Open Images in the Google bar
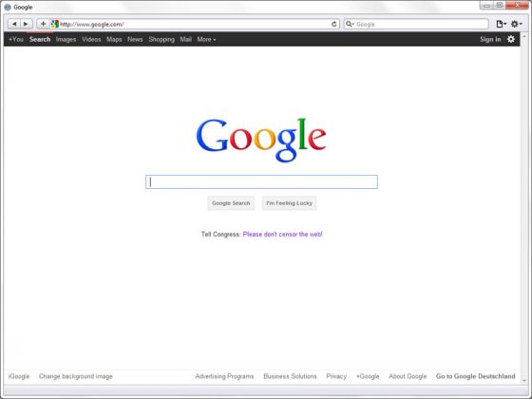 pos(66,39)
